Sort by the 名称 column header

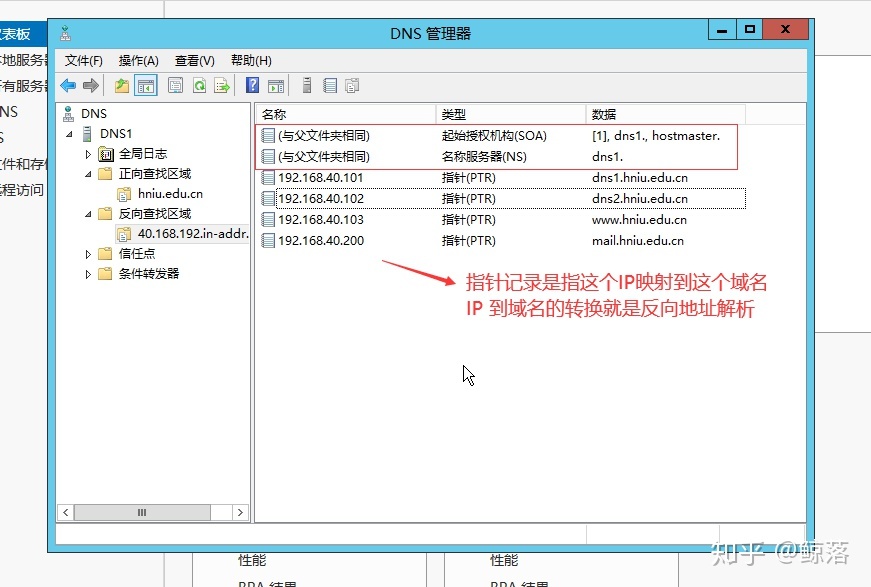click(346, 114)
